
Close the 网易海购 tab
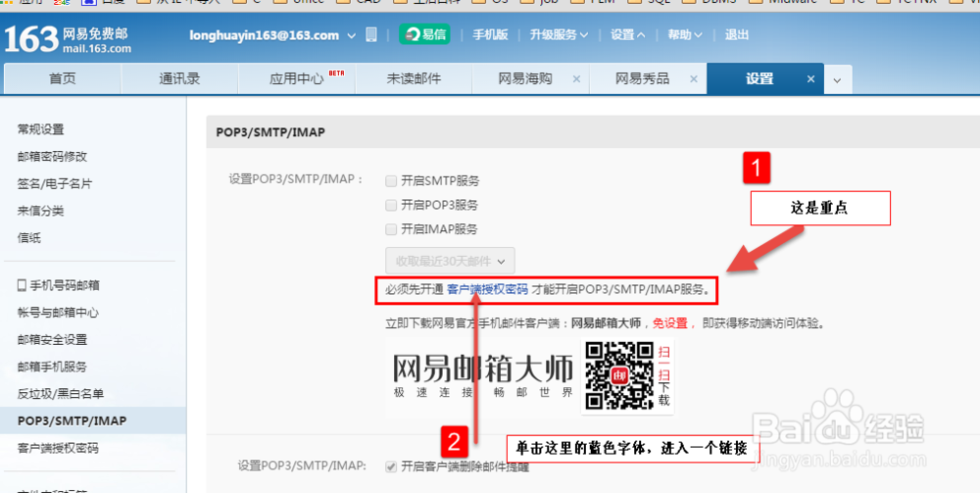click(x=576, y=78)
